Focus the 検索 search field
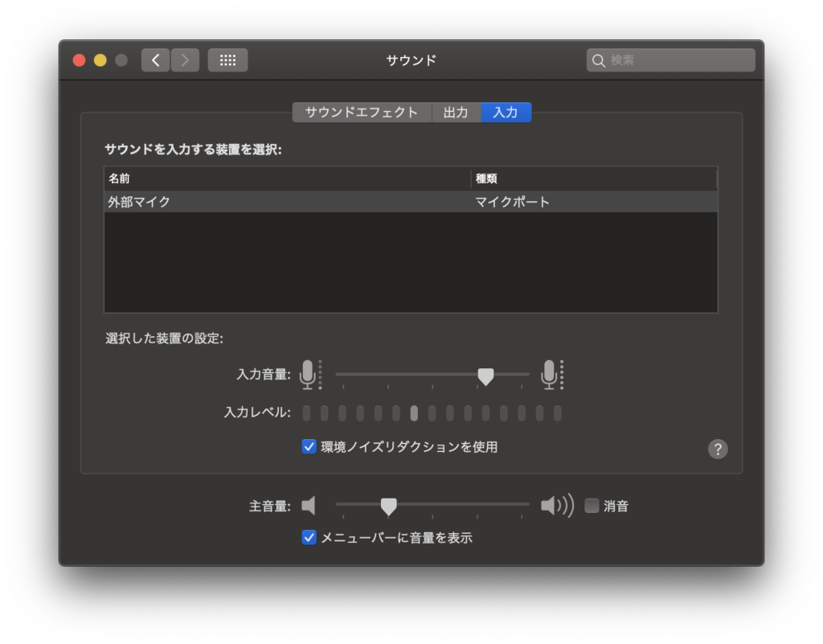This screenshot has width=823, height=644. 671,60
